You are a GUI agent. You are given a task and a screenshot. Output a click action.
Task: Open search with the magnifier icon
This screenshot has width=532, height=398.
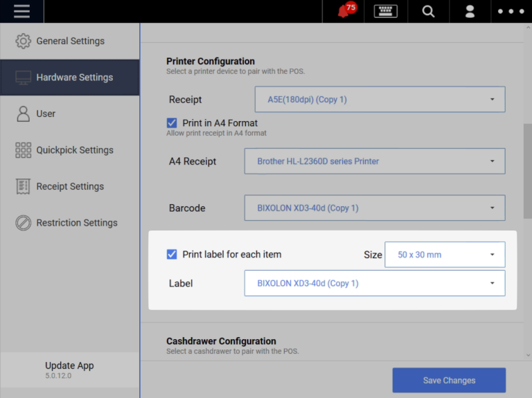[x=428, y=12]
